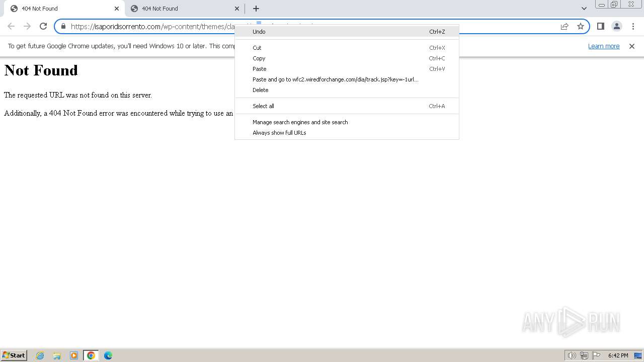Screen dimensions: 644x362
Task: Minimize the Chrome window
Action: pos(602,5)
